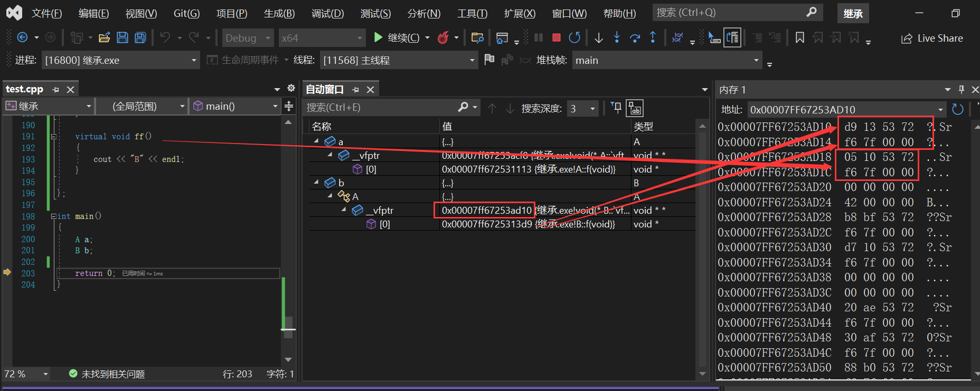The width and height of the screenshot is (980, 391).
Task: Open the Git(G) menu
Action: point(186,13)
